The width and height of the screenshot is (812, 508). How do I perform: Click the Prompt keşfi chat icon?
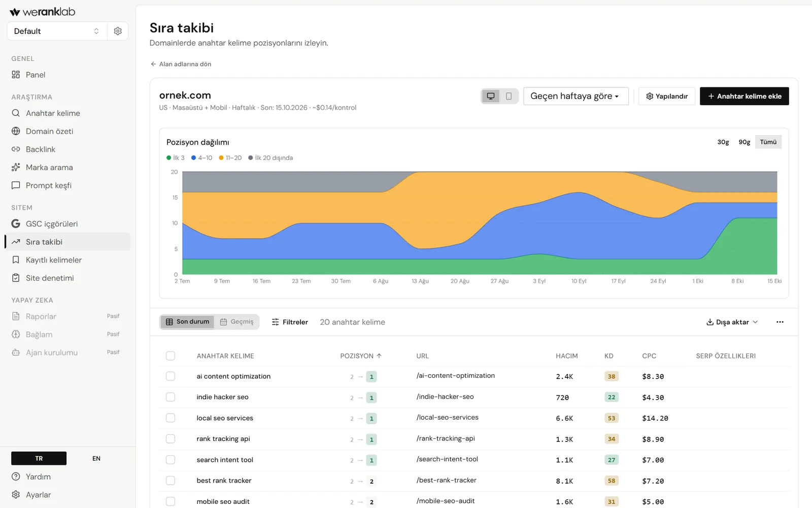[x=16, y=185]
